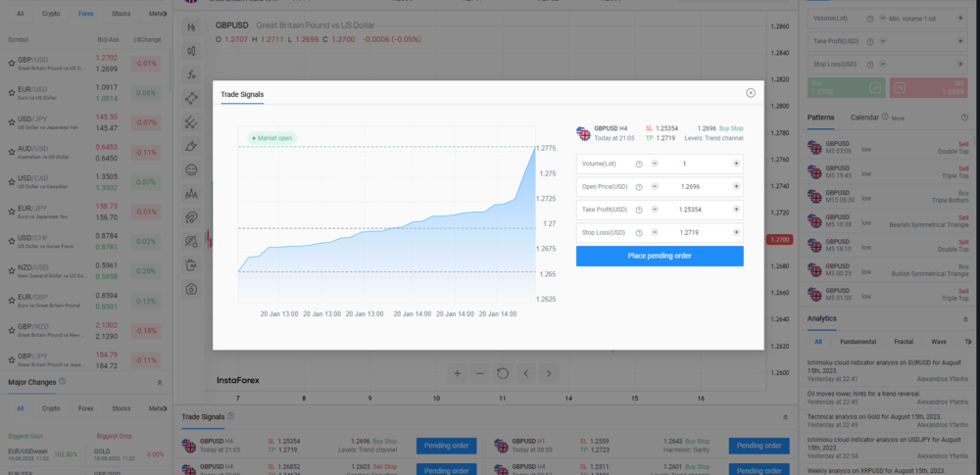Toggle favorite star for EUR/USD
The width and height of the screenshot is (980, 475).
(x=11, y=91)
